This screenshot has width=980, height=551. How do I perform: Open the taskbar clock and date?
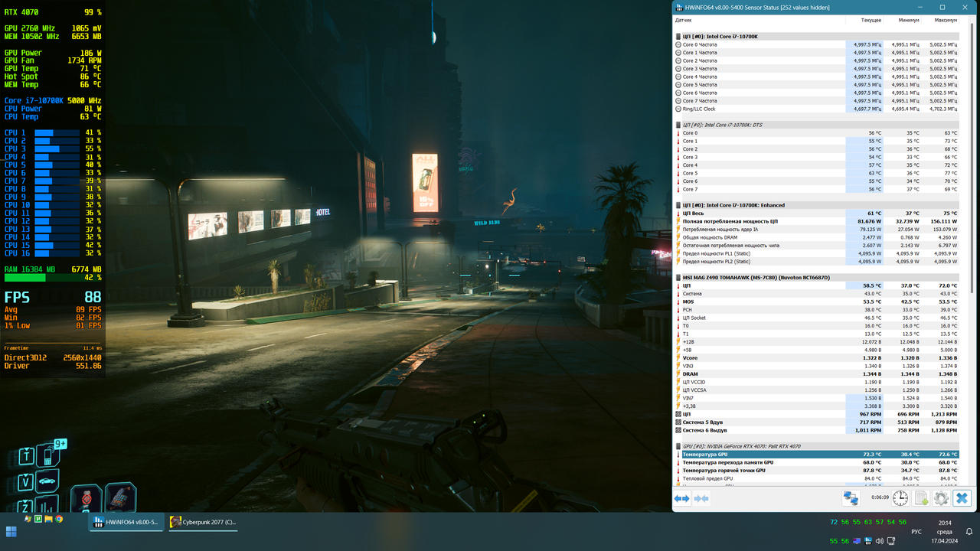(x=945, y=531)
